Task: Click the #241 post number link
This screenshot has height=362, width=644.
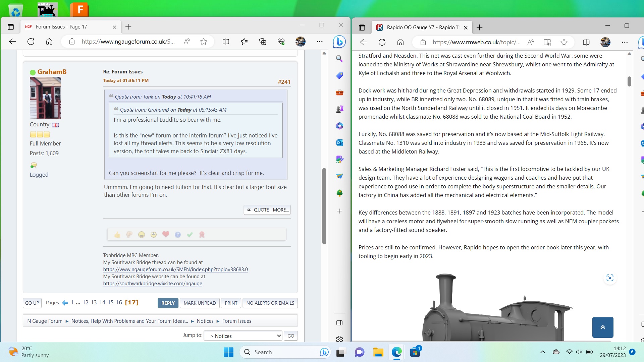Action: [x=284, y=82]
